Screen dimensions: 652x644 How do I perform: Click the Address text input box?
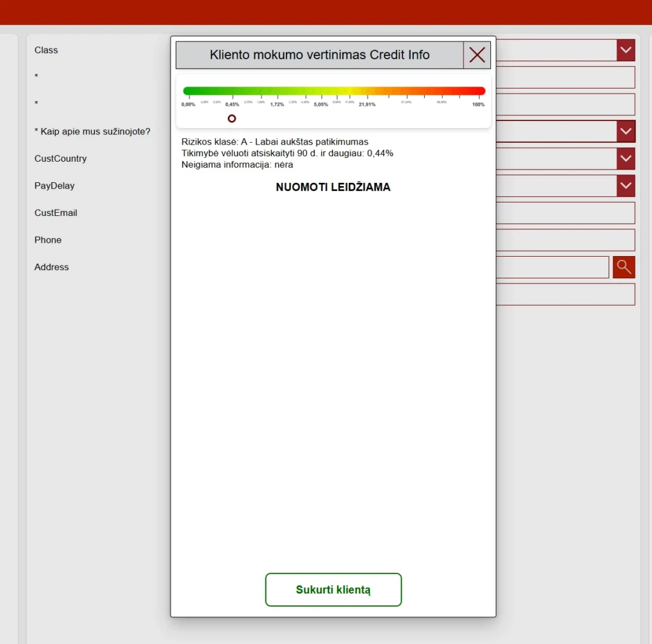coord(560,267)
